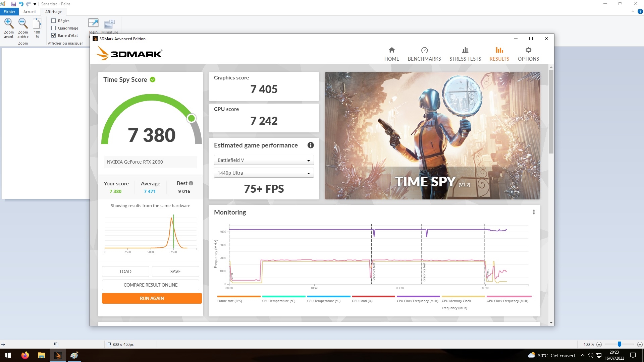Open the Battlefield V game dropdown
Image resolution: width=644 pixels, height=362 pixels.
pos(264,160)
